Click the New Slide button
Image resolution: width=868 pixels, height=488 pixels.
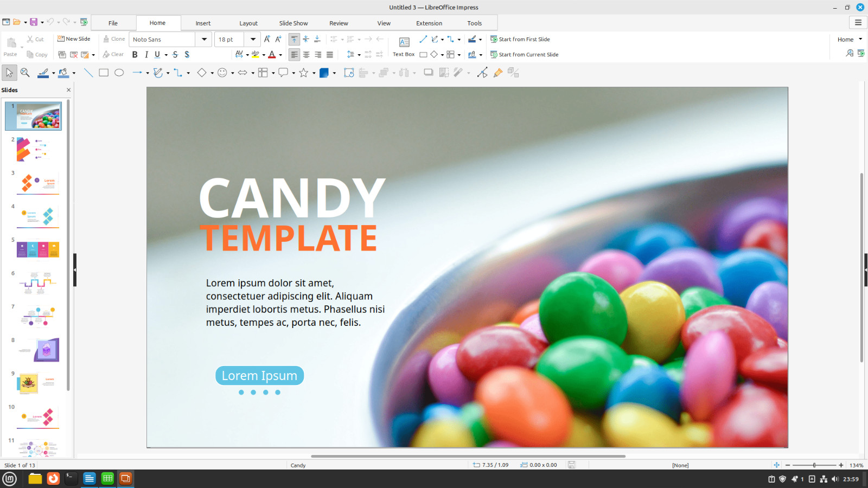point(74,39)
